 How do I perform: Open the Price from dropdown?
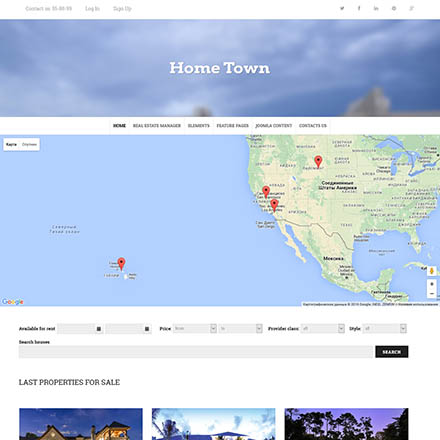[x=195, y=328]
